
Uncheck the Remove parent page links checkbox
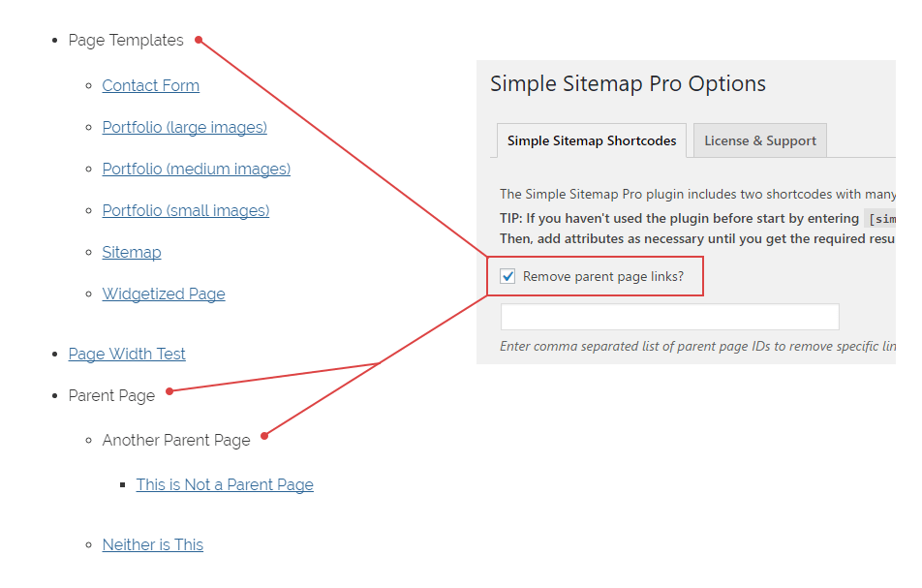pyautogui.click(x=507, y=277)
